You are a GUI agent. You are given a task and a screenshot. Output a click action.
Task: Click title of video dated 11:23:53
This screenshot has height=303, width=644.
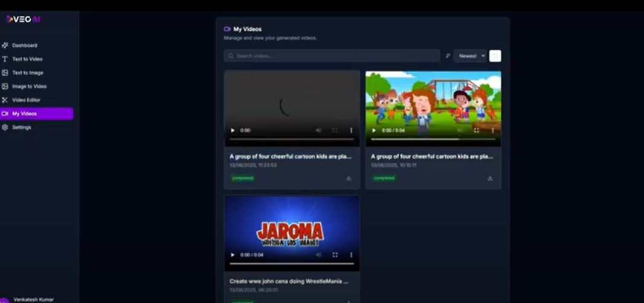click(291, 157)
